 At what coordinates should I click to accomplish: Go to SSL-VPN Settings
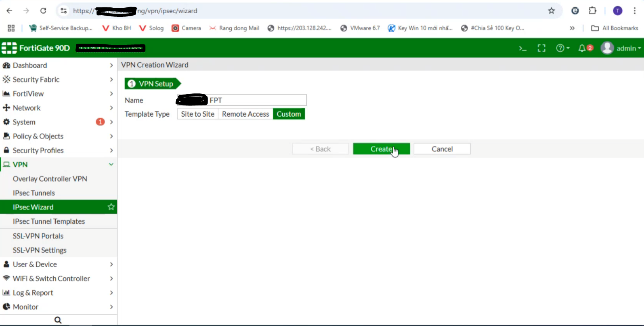[x=40, y=250]
